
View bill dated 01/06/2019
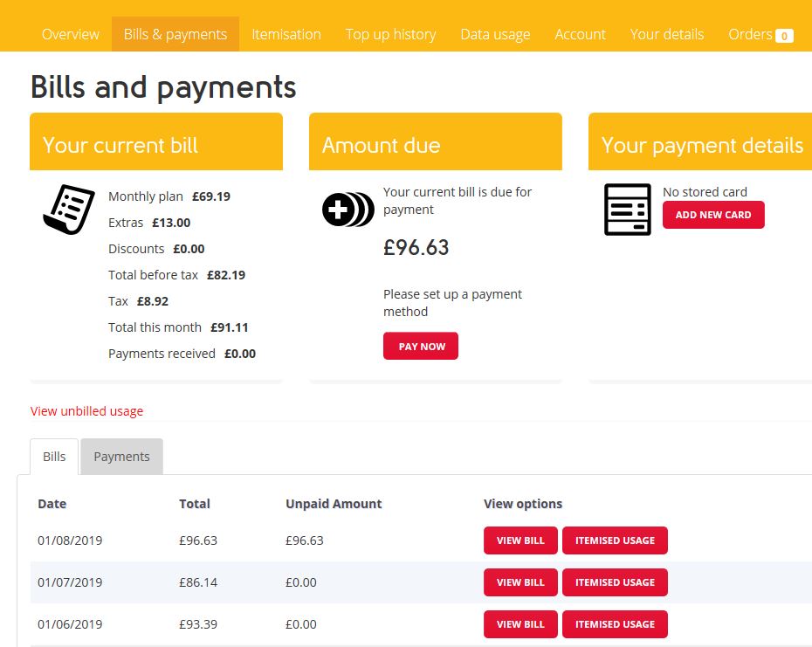pos(520,624)
